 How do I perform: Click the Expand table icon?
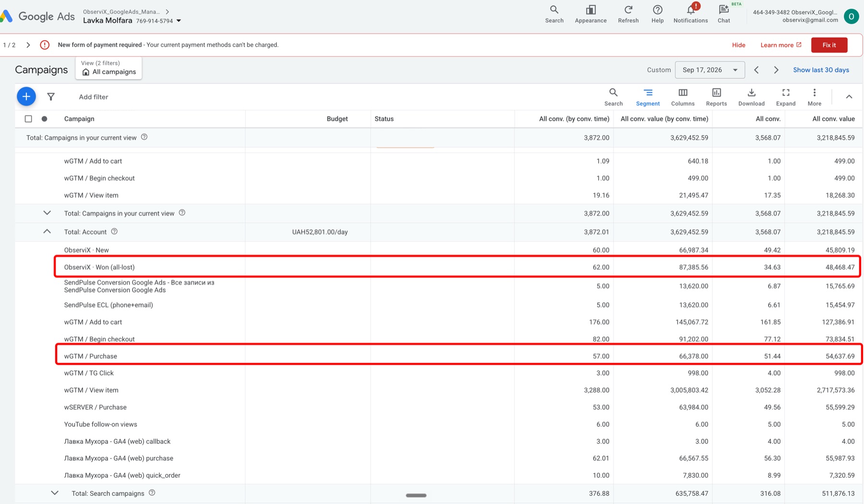(785, 96)
